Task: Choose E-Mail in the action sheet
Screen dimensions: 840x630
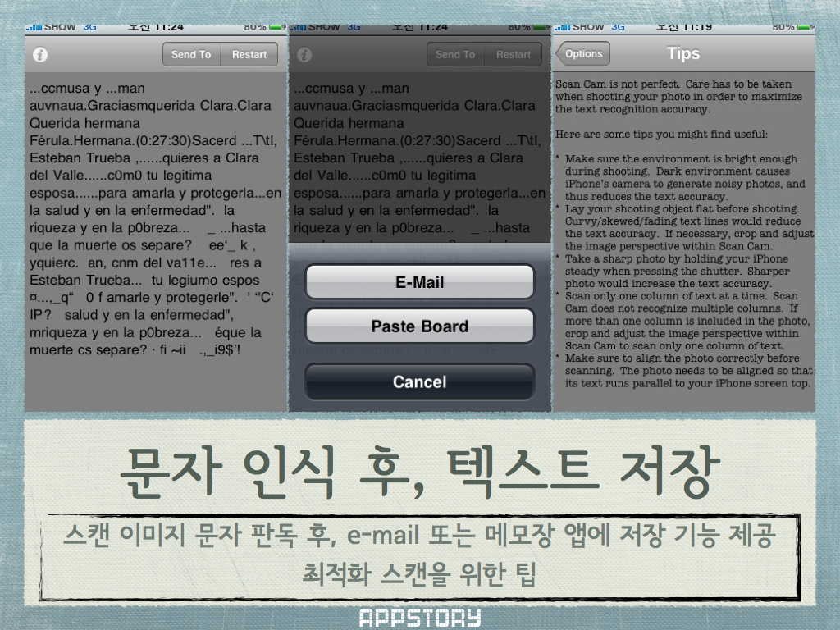Action: (x=419, y=282)
